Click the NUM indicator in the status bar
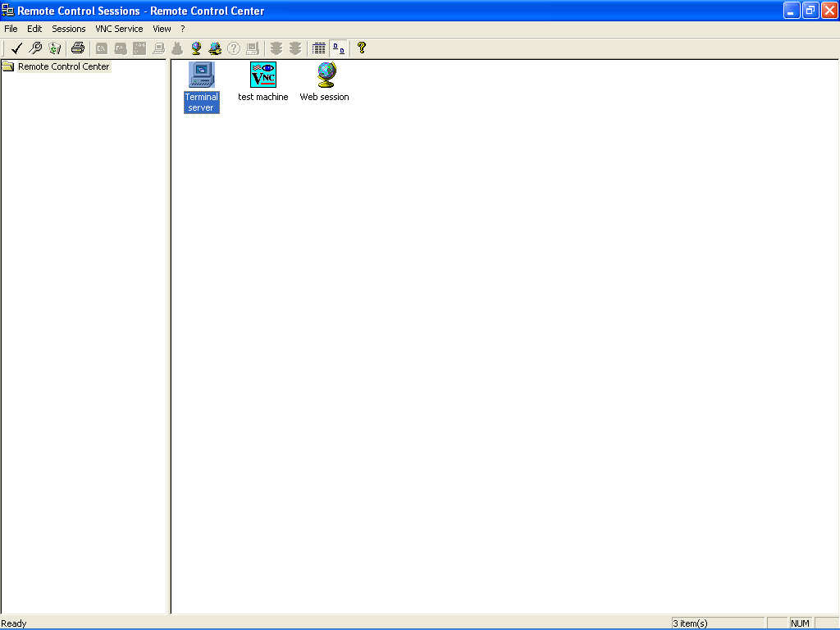Image resolution: width=840 pixels, height=630 pixels. coord(800,623)
